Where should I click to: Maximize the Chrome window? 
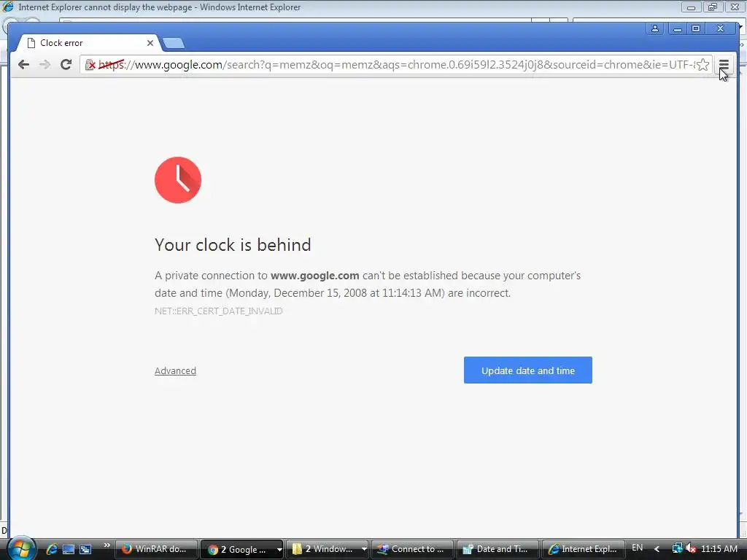696,28
